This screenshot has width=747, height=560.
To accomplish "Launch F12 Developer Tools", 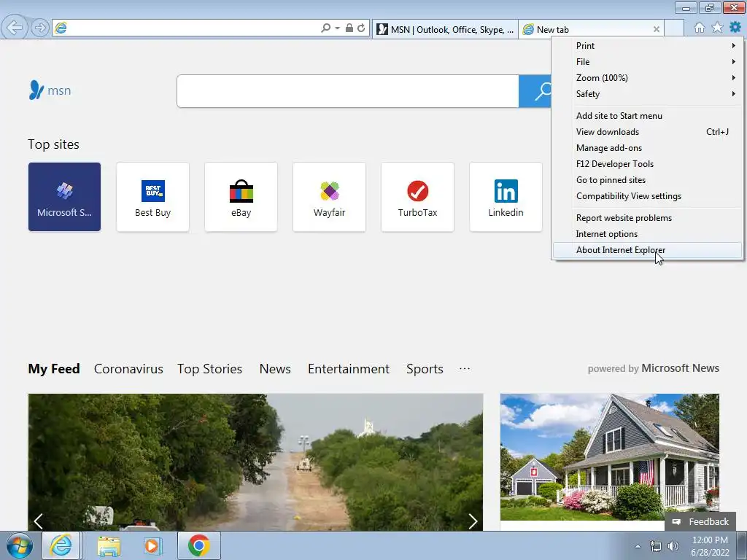I will [x=648, y=164].
